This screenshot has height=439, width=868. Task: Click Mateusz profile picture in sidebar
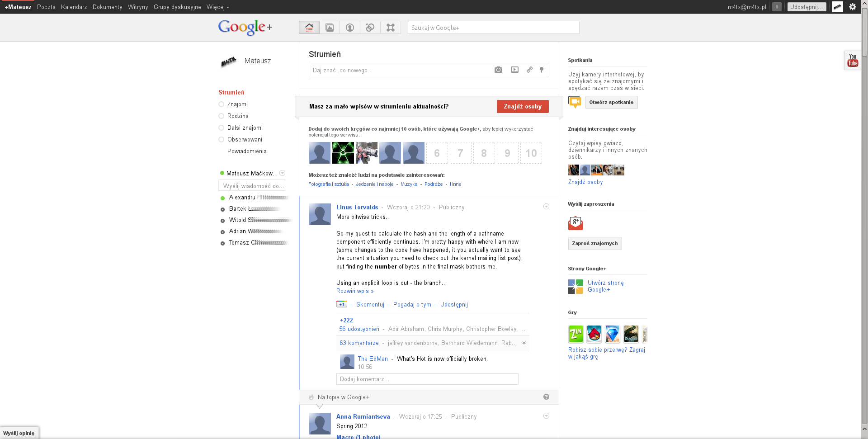228,61
